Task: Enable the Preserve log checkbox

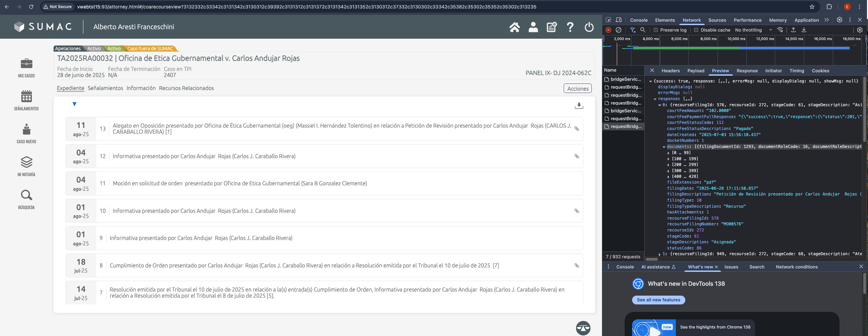Action: pyautogui.click(x=656, y=30)
